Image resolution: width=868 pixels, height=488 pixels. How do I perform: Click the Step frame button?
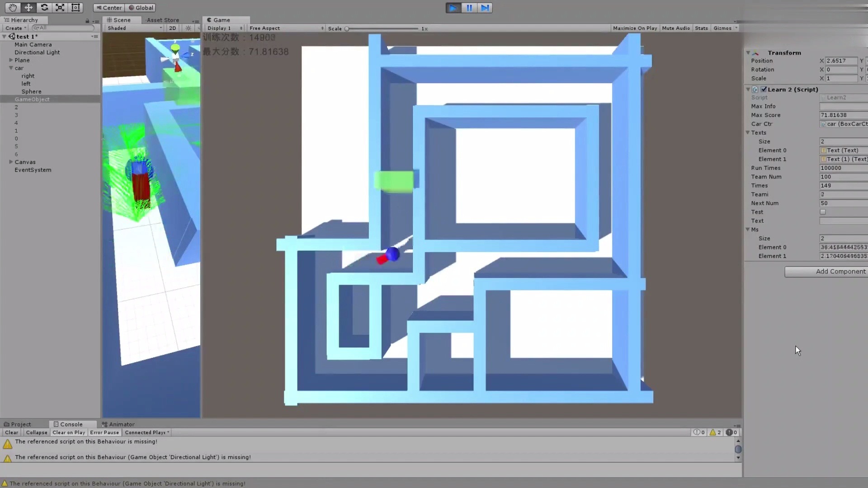[485, 8]
